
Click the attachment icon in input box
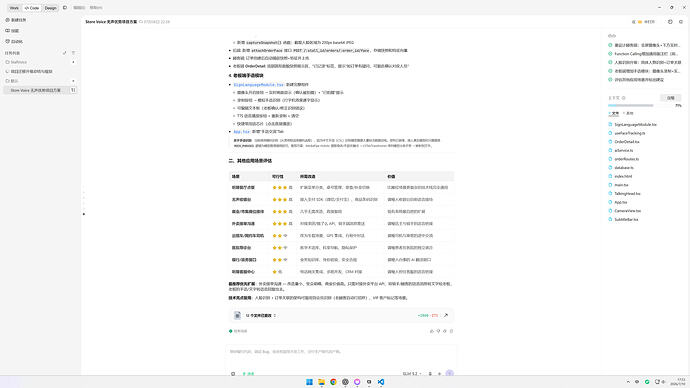[233, 374]
